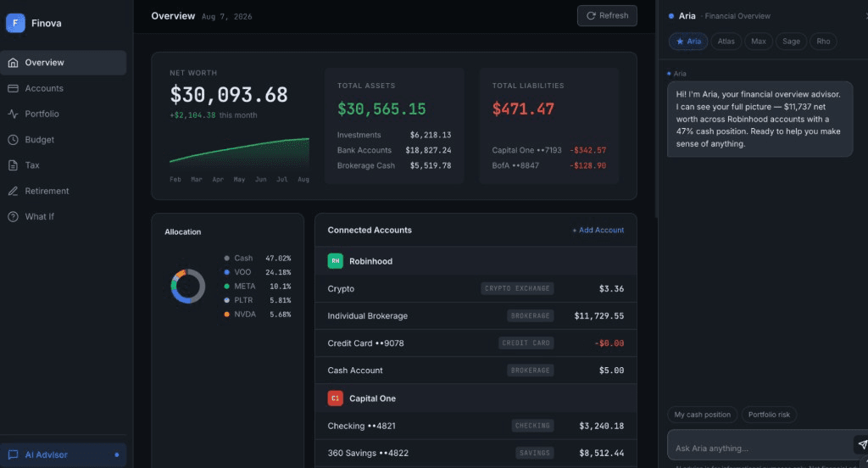Select the Credit Card ••9078 row
This screenshot has height=468, width=868.
click(476, 343)
